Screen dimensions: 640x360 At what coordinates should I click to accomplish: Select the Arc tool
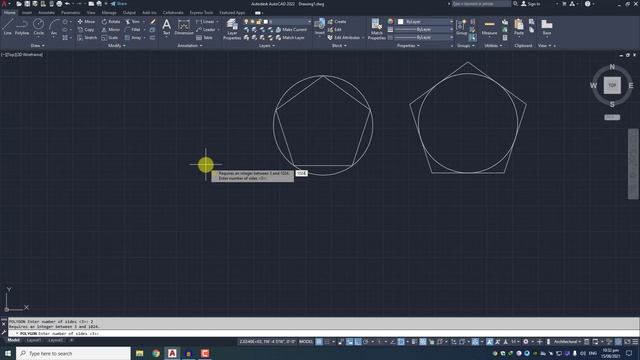tap(54, 27)
